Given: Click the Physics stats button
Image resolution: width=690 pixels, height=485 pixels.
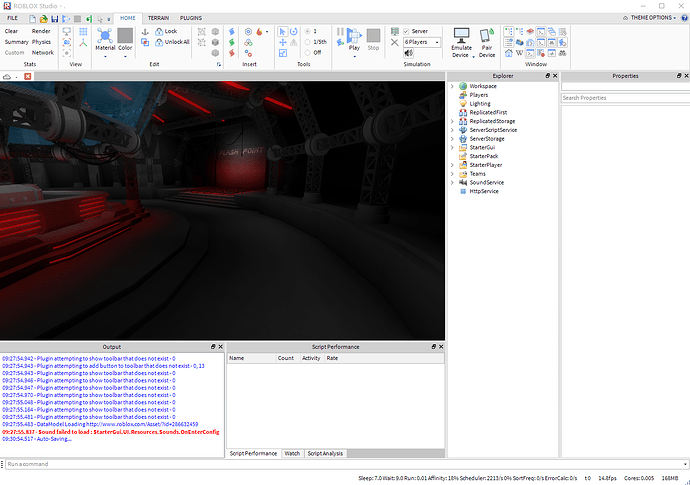Looking at the screenshot, I should coord(41,42).
